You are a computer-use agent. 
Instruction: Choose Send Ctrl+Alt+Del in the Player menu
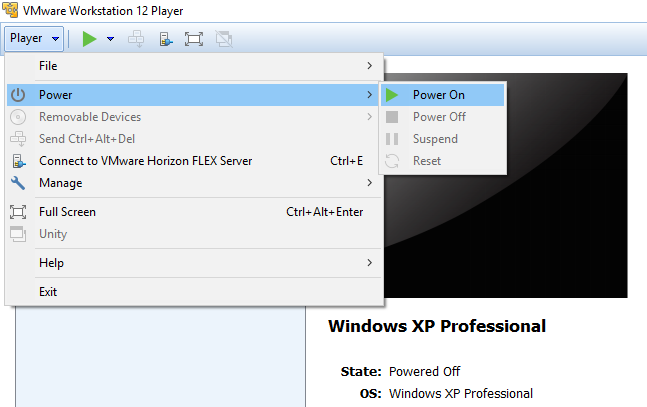[192, 139]
